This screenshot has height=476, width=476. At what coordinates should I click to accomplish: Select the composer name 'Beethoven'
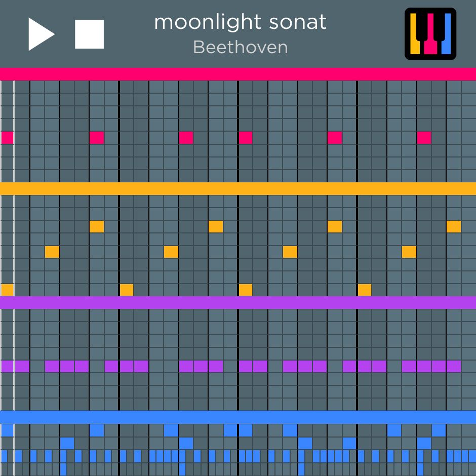240,48
